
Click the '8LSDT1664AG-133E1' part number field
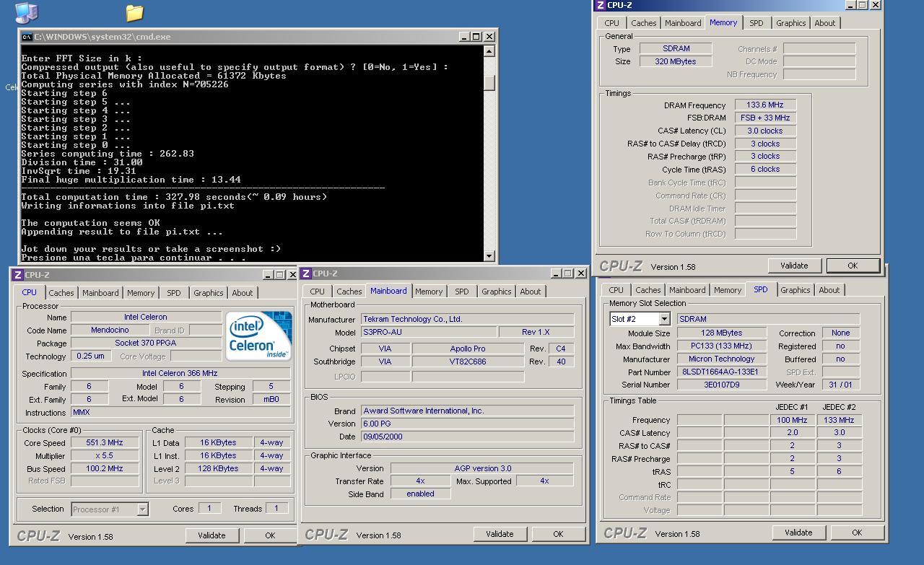click(x=721, y=372)
